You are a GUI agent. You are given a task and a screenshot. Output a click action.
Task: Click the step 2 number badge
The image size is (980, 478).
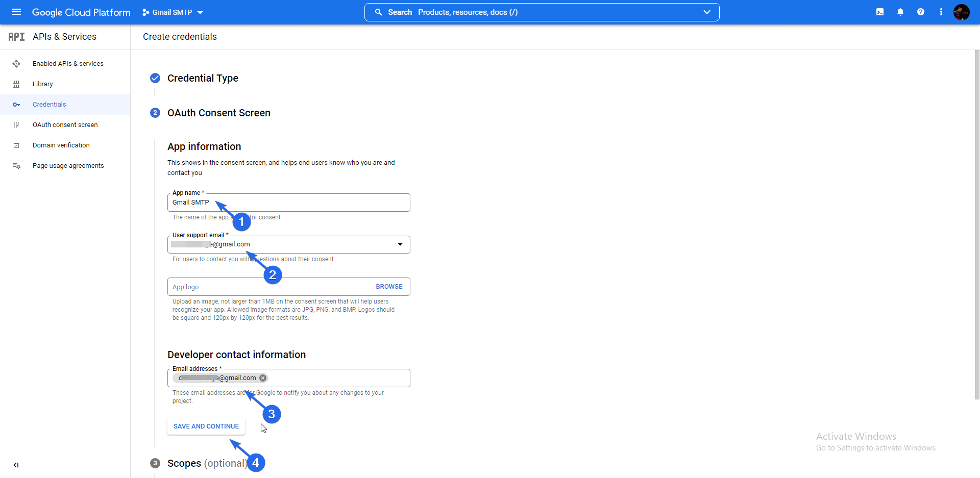(x=155, y=113)
